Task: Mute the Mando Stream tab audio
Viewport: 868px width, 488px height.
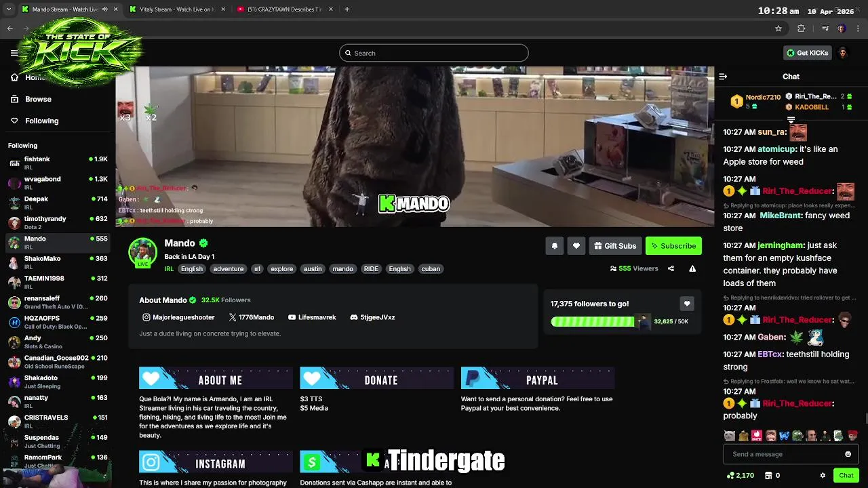Action: (x=104, y=9)
